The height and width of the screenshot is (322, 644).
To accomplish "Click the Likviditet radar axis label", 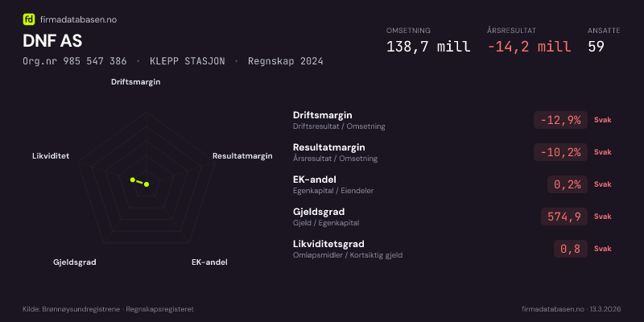I will (x=51, y=156).
